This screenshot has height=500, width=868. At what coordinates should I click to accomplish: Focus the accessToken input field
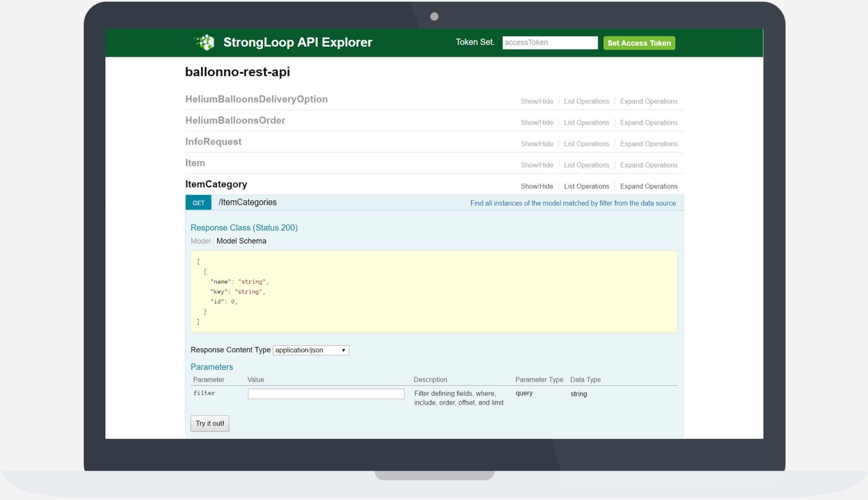pos(550,43)
